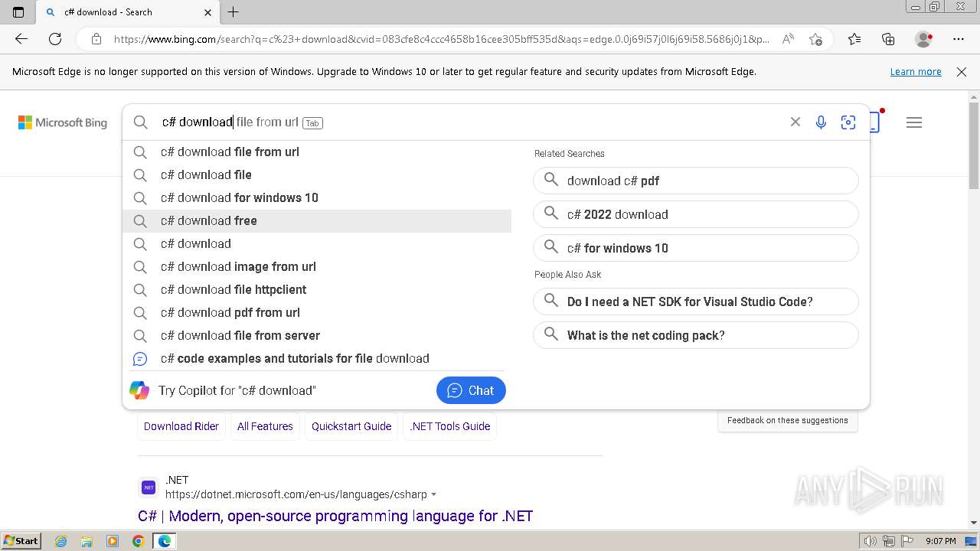Click the Copilot logo icon
980x551 pixels.
(139, 390)
